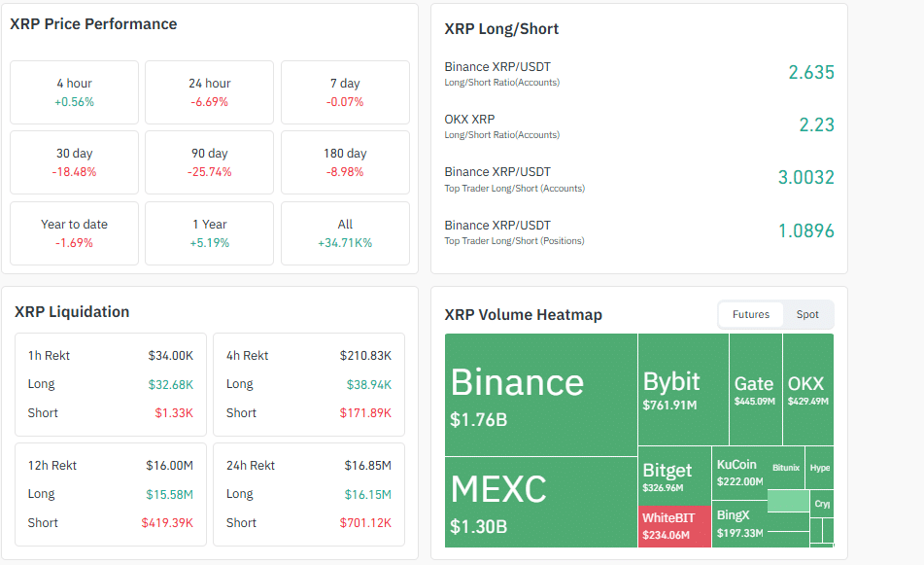Click the Hype tile in the heatmap
The width and height of the screenshot is (924, 565).
(x=819, y=467)
